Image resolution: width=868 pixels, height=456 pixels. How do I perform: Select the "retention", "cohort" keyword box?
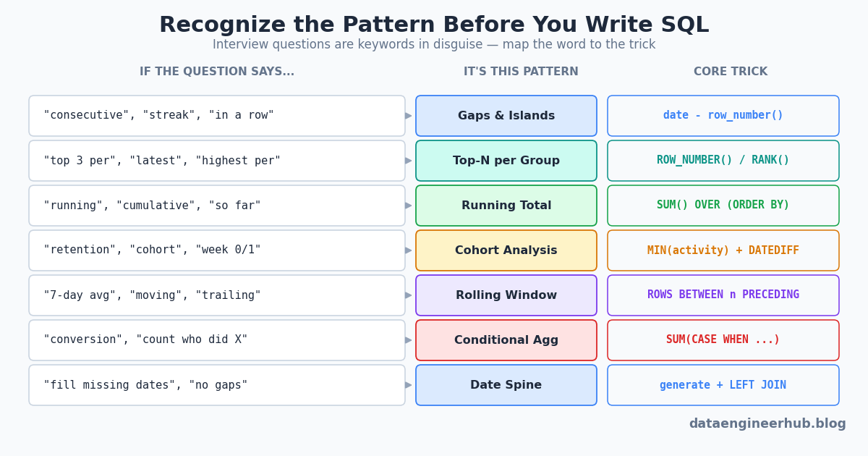pos(217,250)
